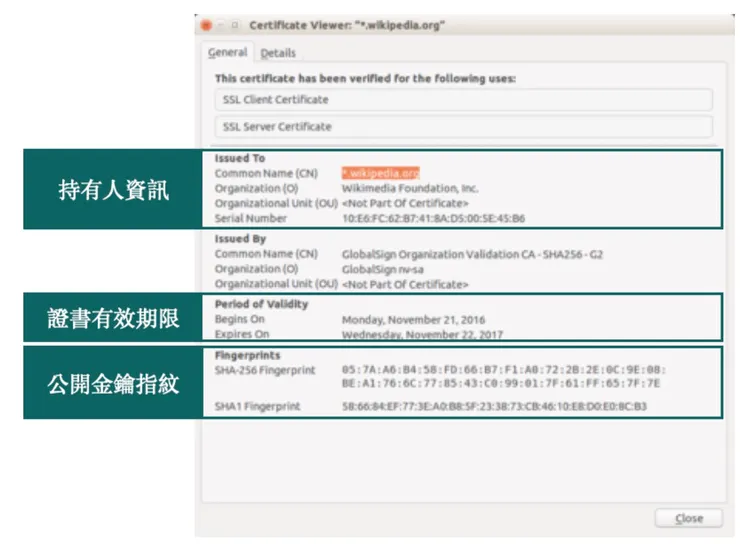
Task: Click Issued To Not Part Of Certificate value
Action: [x=405, y=203]
